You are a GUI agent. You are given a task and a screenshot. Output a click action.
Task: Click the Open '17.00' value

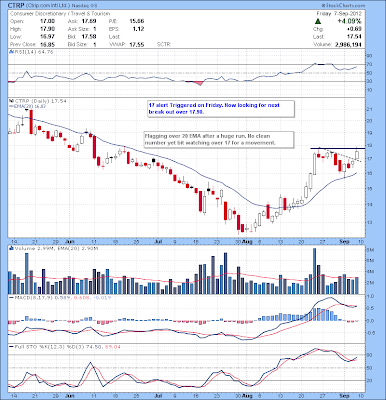(47, 21)
